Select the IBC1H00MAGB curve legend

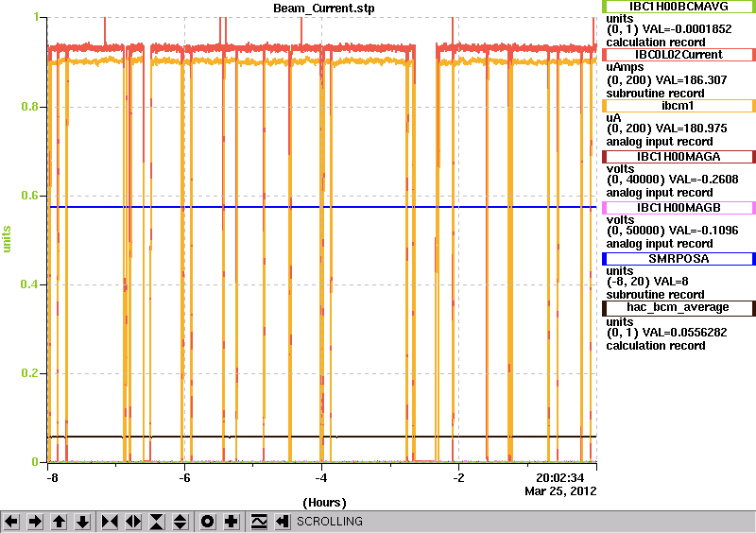coord(679,208)
